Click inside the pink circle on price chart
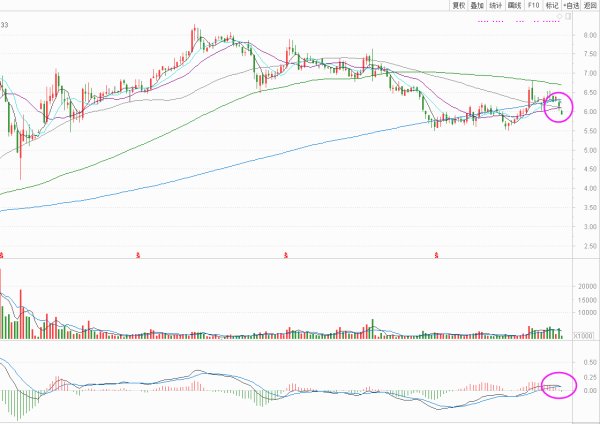The width and height of the screenshot is (600, 424). click(560, 104)
